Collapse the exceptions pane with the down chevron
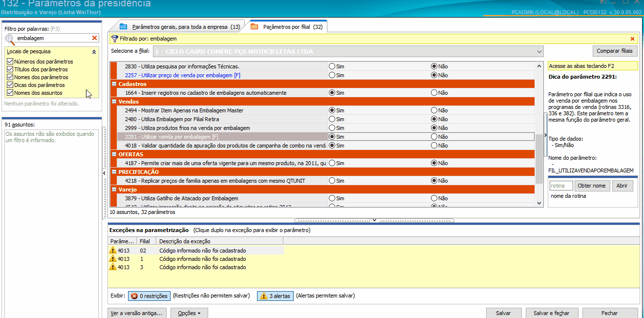644x318 pixels. 374,220
